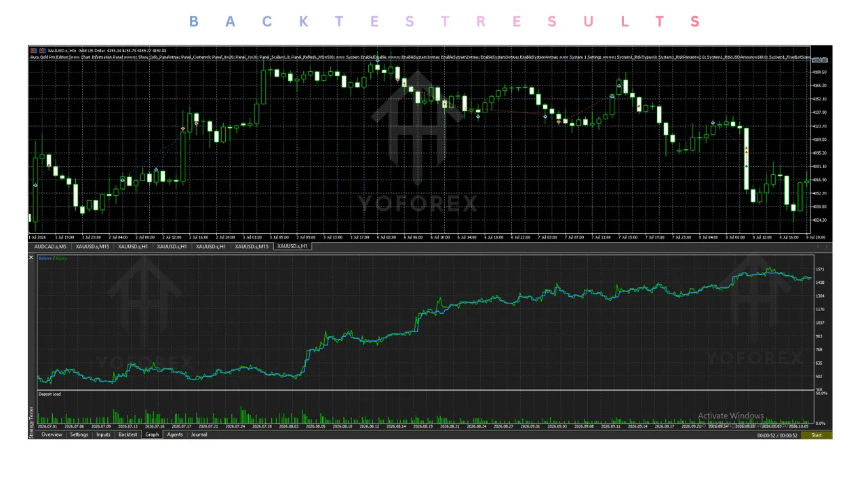Click the vertical Strategy Tester panel label
This screenshot has width=868, height=488.
tap(31, 422)
